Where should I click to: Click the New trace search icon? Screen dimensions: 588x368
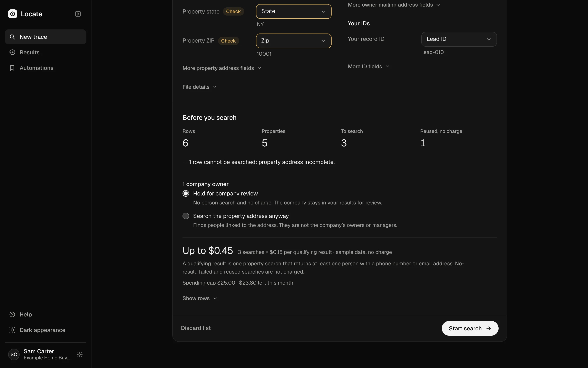[x=12, y=37]
